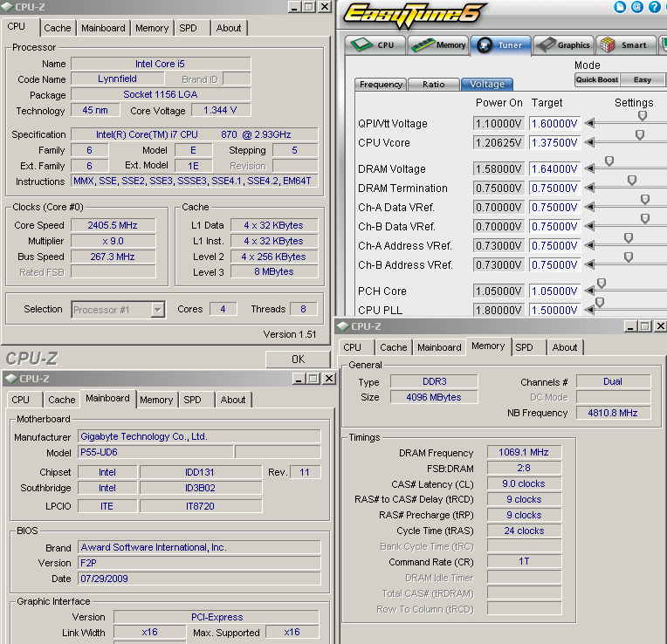Open Cache tab in top CPU-Z window

pos(58,28)
